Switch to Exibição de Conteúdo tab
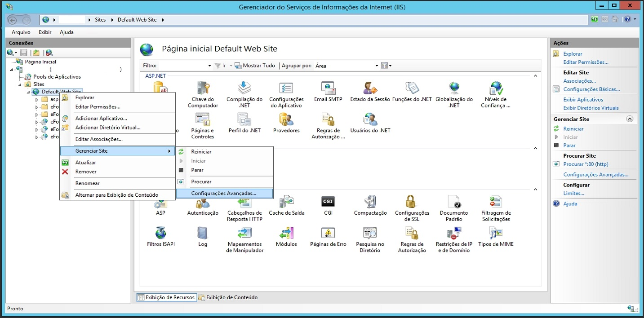This screenshot has height=318, width=644. [x=228, y=297]
